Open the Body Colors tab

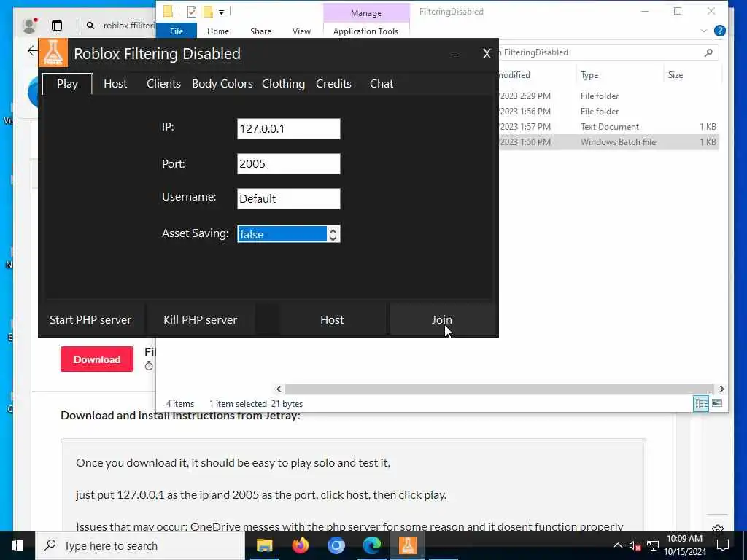222,84
